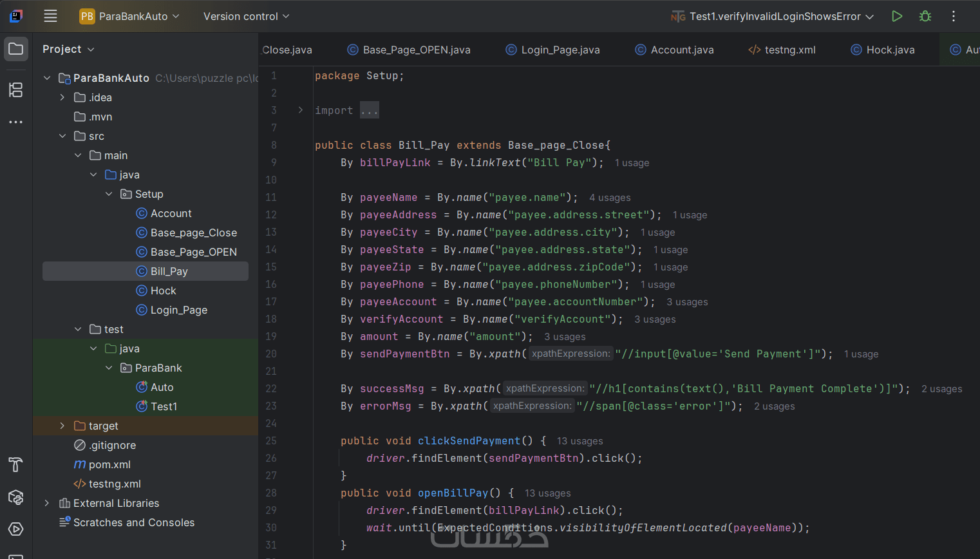Open the Python Packages tool window icon

point(15,497)
